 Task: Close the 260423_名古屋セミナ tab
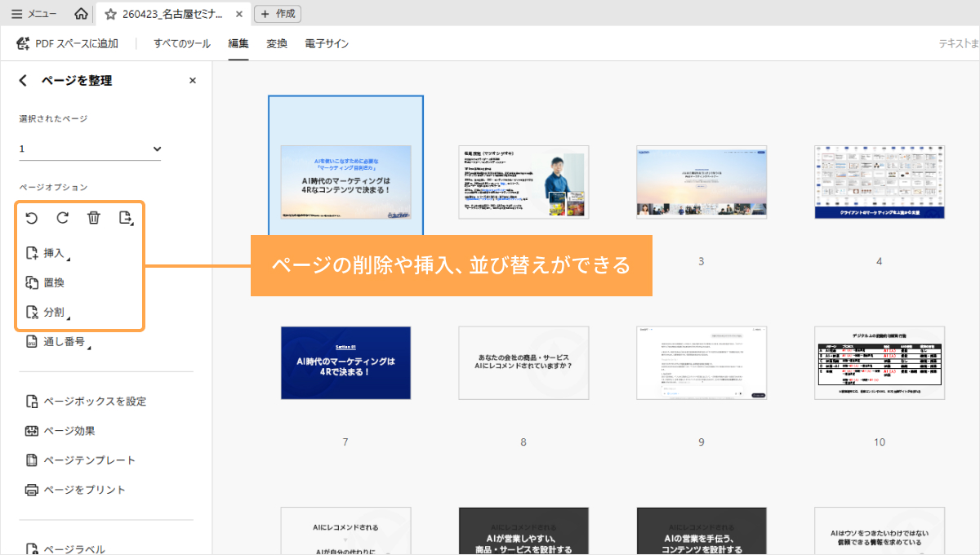238,14
